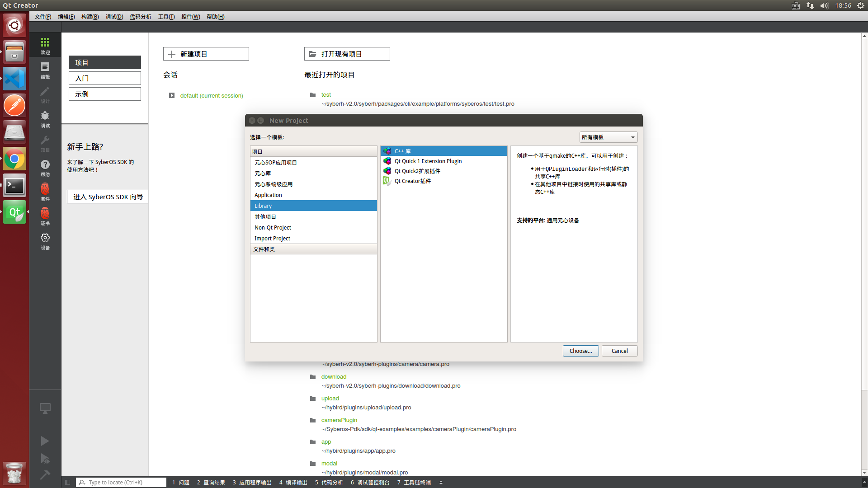Open Google Chrome from dock
Screen dimensions: 868x488
(14, 159)
